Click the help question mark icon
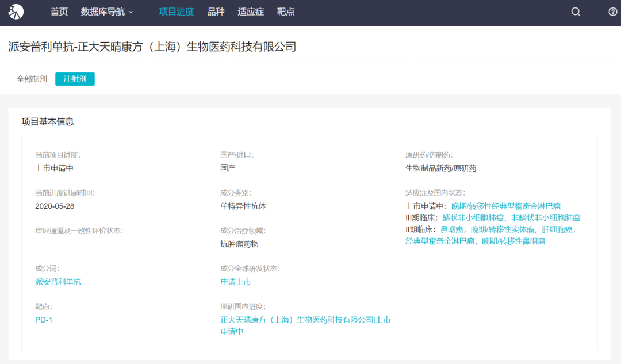This screenshot has height=364, width=621. (x=613, y=12)
